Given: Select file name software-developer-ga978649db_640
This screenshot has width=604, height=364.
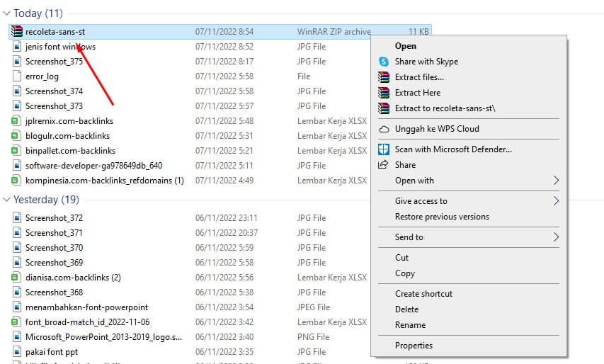Looking at the screenshot, I should (93, 166).
